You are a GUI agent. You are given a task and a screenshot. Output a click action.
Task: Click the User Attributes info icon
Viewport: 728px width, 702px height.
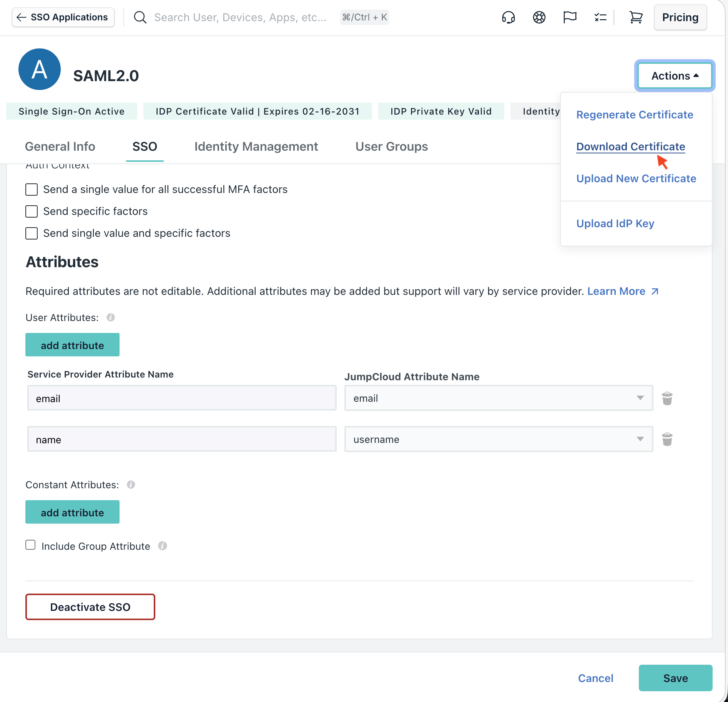pyautogui.click(x=111, y=318)
